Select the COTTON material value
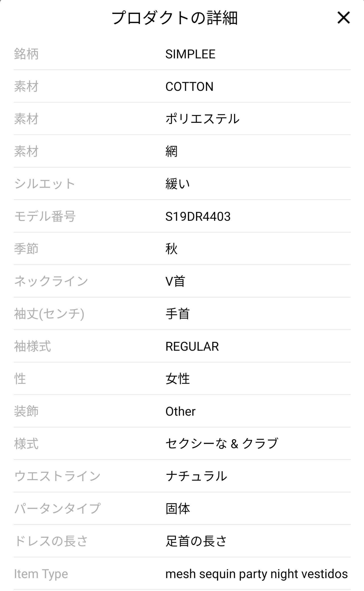The image size is (364, 591). pos(189,86)
